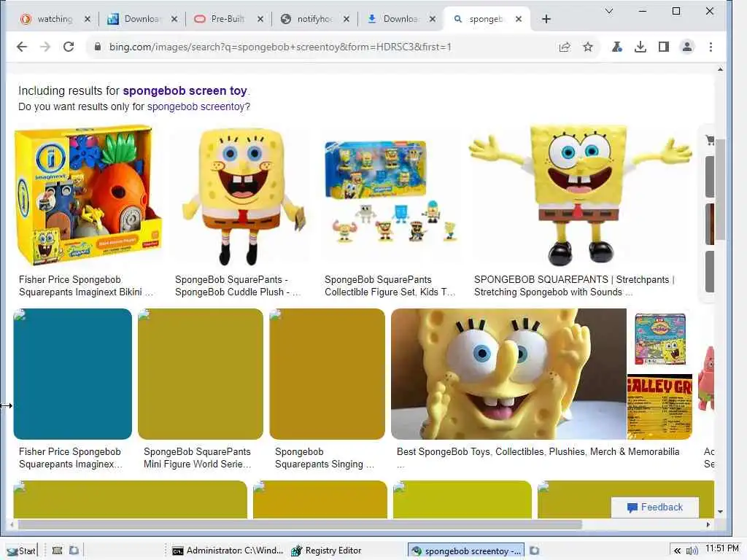Expand hidden tray icons chevron

tap(677, 551)
